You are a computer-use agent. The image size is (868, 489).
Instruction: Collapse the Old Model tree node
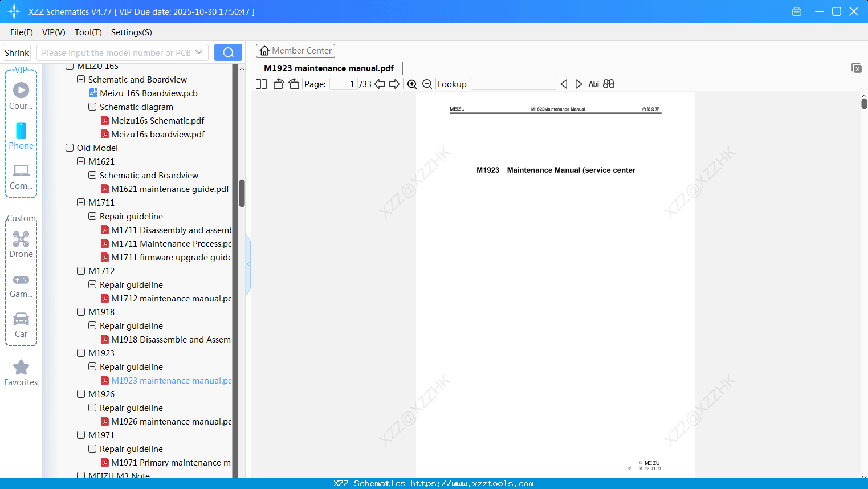70,148
